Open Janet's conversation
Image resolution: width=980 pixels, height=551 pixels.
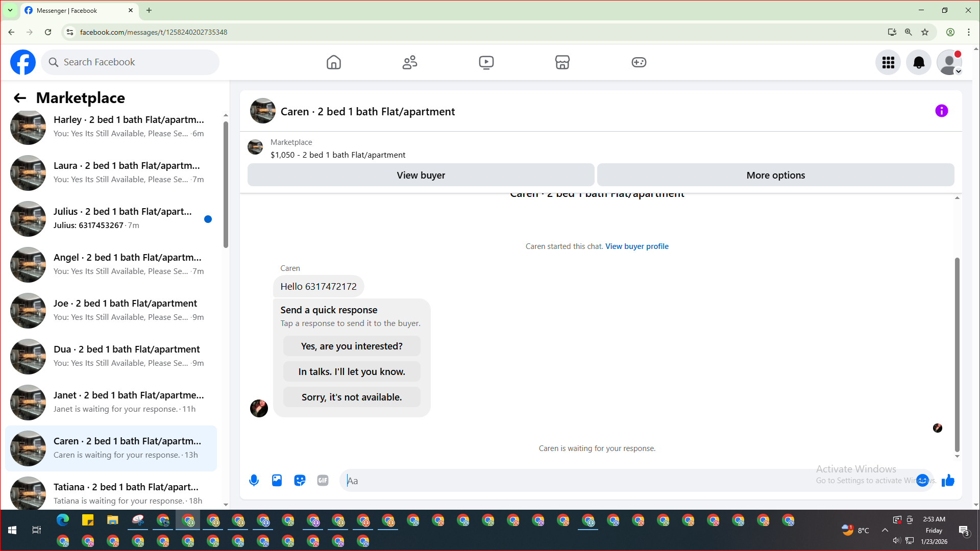111,403
